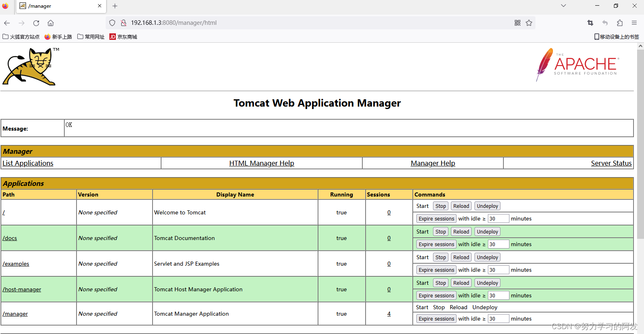
Task: Stop the /examples application
Action: [x=441, y=258]
